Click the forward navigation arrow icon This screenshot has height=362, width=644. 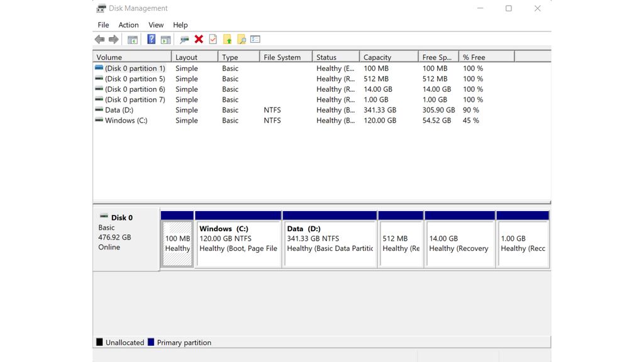pyautogui.click(x=114, y=38)
